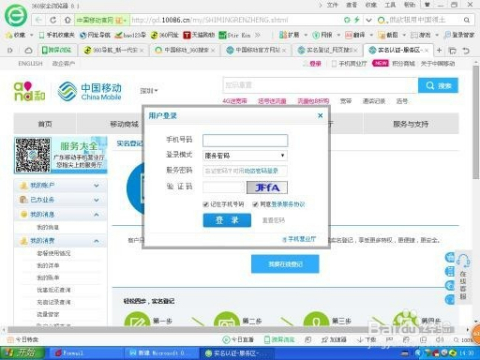Collapse the 我的消费 sidebar section
Screen dimensions: 480x360
[x=60, y=241]
